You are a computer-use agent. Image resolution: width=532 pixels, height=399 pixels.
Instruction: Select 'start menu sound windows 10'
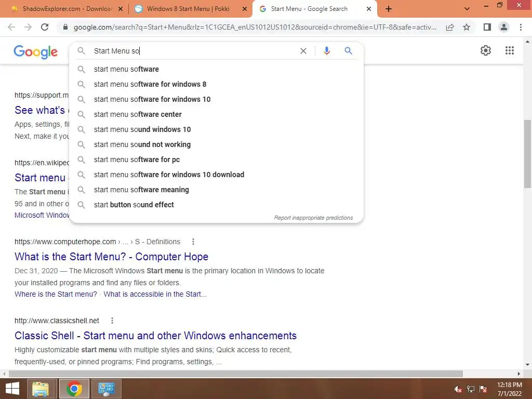tap(217, 129)
